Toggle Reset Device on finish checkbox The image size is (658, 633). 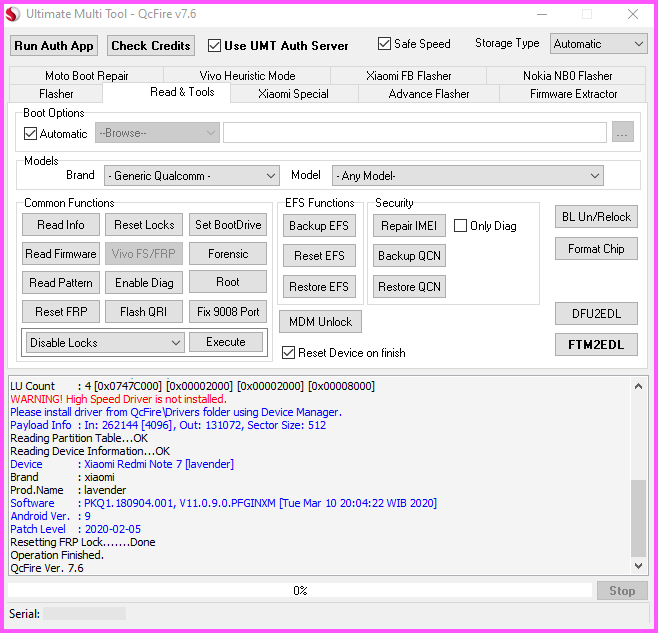(x=288, y=353)
